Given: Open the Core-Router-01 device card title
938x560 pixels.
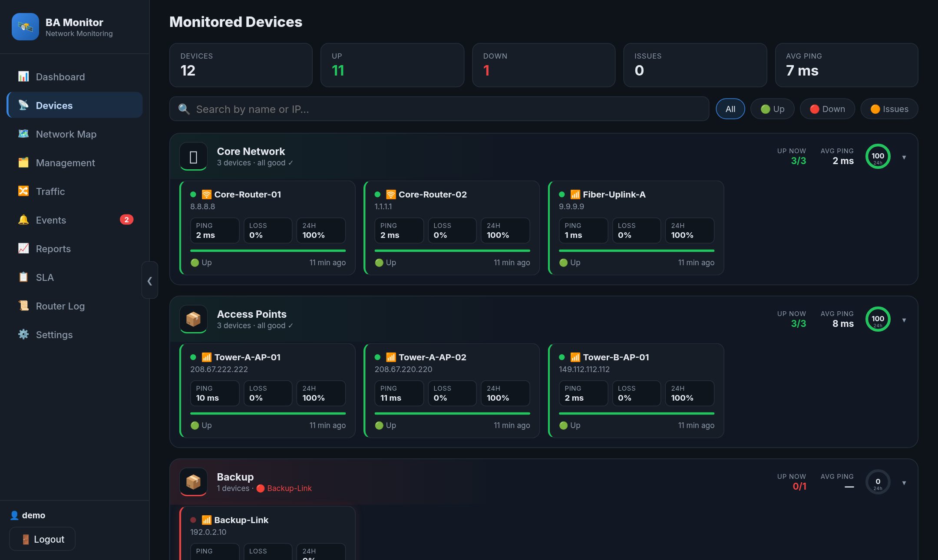Looking at the screenshot, I should pos(248,194).
